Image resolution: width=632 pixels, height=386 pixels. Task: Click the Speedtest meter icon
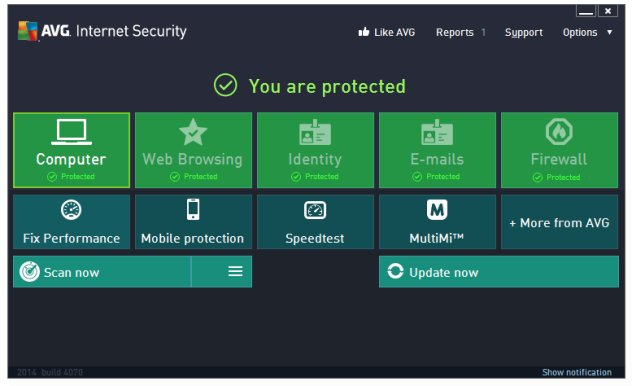pos(315,210)
